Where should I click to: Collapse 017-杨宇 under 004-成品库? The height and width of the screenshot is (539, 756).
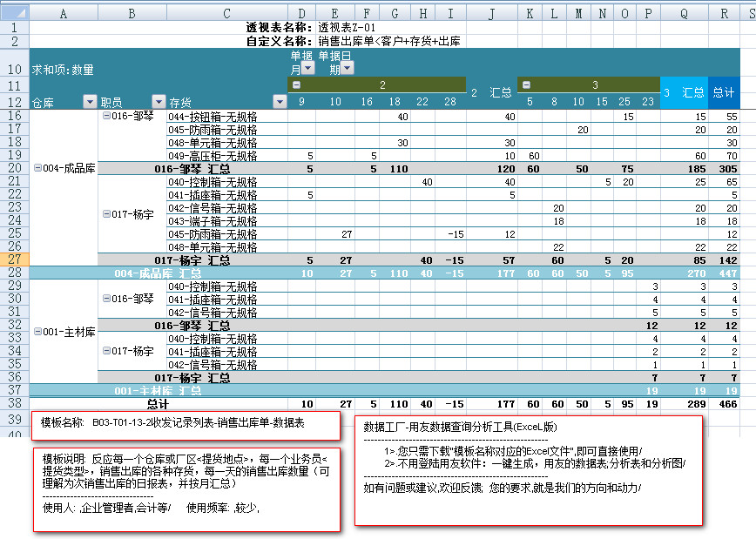(106, 214)
